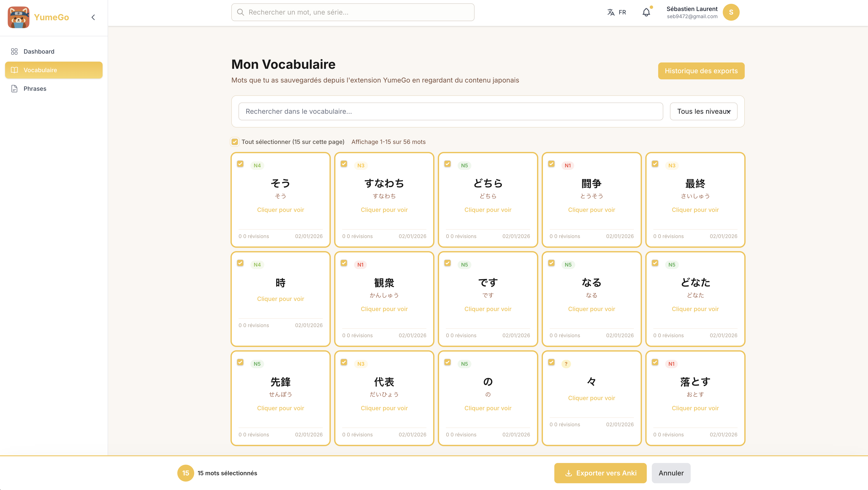This screenshot has height=490, width=868.
Task: Open notifications via the bell icon
Action: click(646, 12)
